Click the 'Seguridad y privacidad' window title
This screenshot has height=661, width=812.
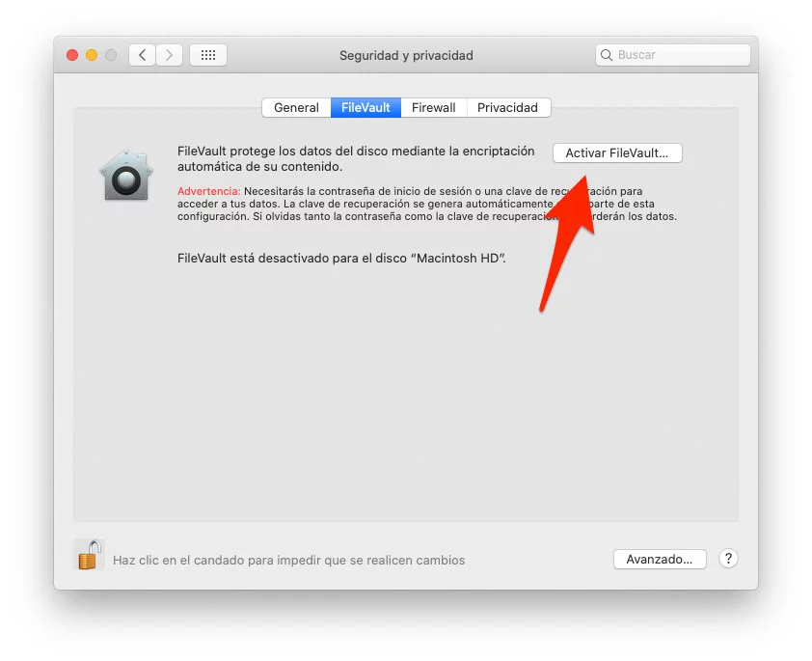coord(406,55)
